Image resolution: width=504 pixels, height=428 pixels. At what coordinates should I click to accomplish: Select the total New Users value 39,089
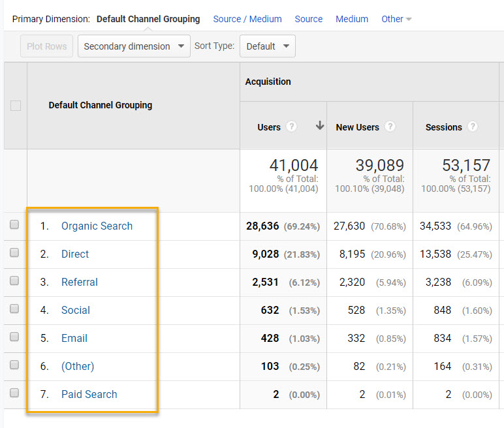tap(379, 165)
